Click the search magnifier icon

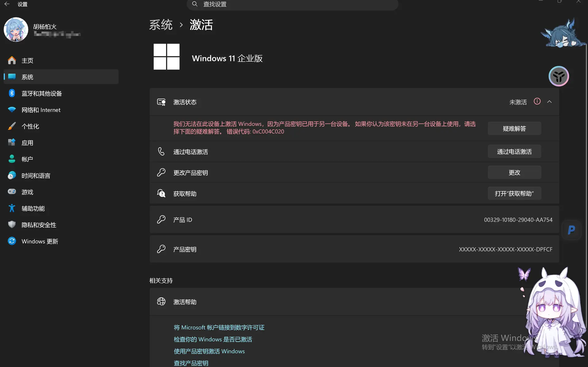tap(194, 4)
